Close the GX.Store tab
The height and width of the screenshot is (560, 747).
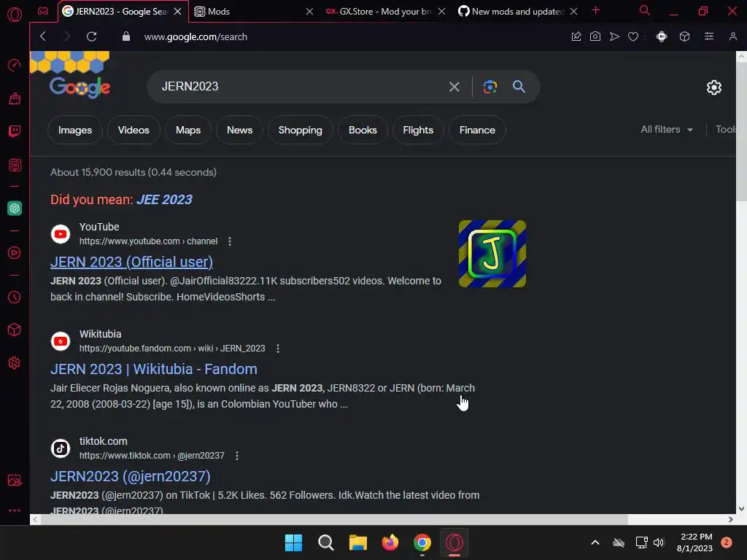pyautogui.click(x=441, y=12)
